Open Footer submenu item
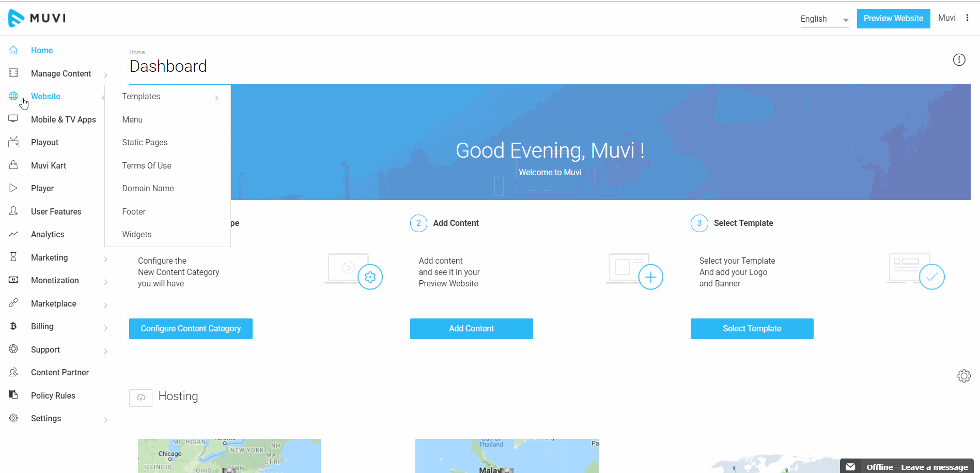980x473 pixels. coord(134,211)
